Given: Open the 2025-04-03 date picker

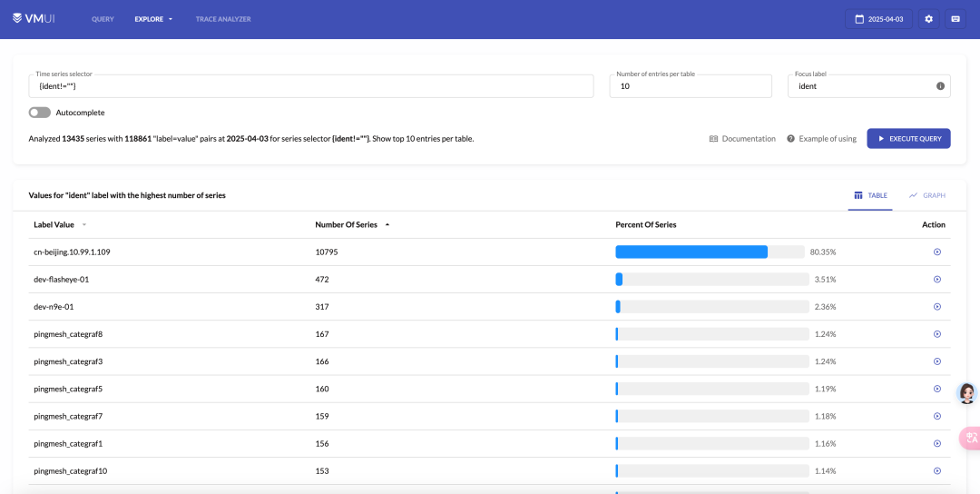Looking at the screenshot, I should click(x=878, y=19).
